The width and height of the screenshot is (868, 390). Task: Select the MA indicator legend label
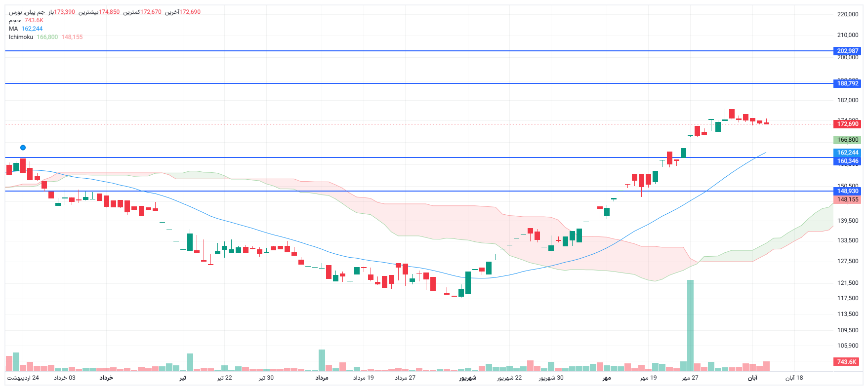pyautogui.click(x=13, y=29)
